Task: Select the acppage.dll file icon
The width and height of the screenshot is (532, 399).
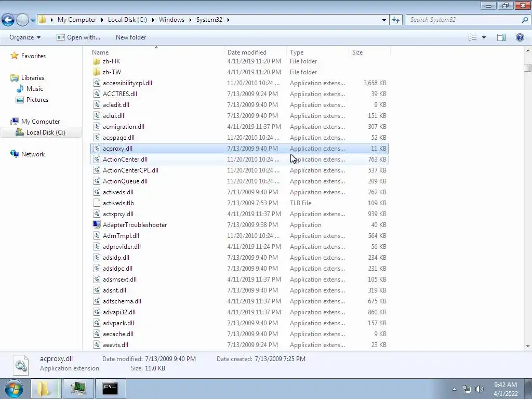Action: [97, 137]
